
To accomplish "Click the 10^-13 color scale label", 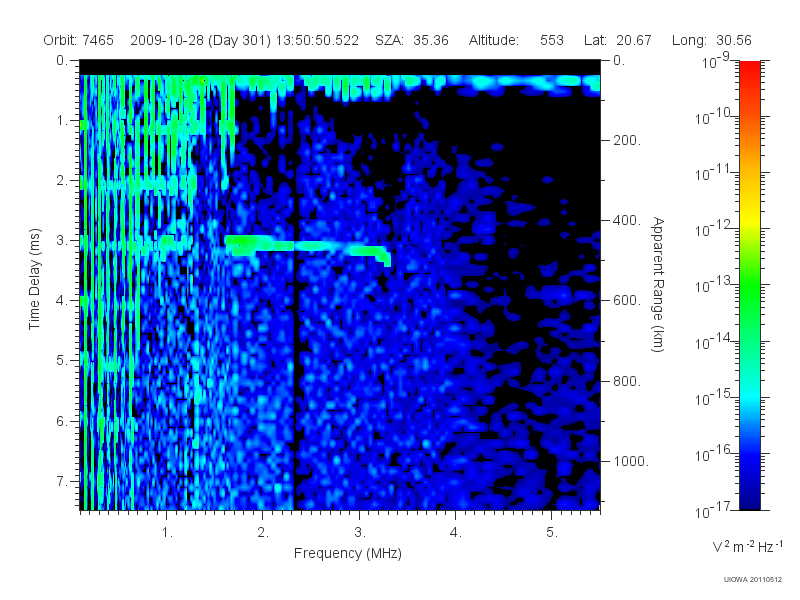I will click(x=713, y=284).
